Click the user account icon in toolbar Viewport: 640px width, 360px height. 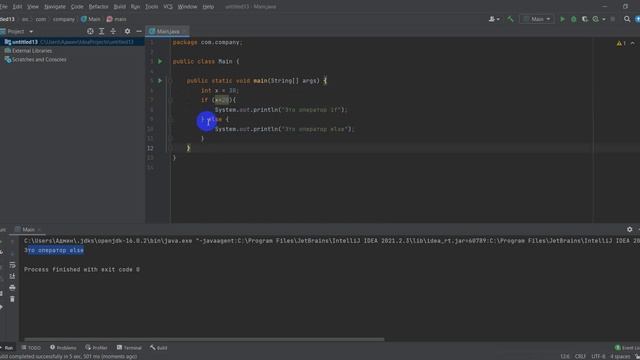[x=492, y=19]
